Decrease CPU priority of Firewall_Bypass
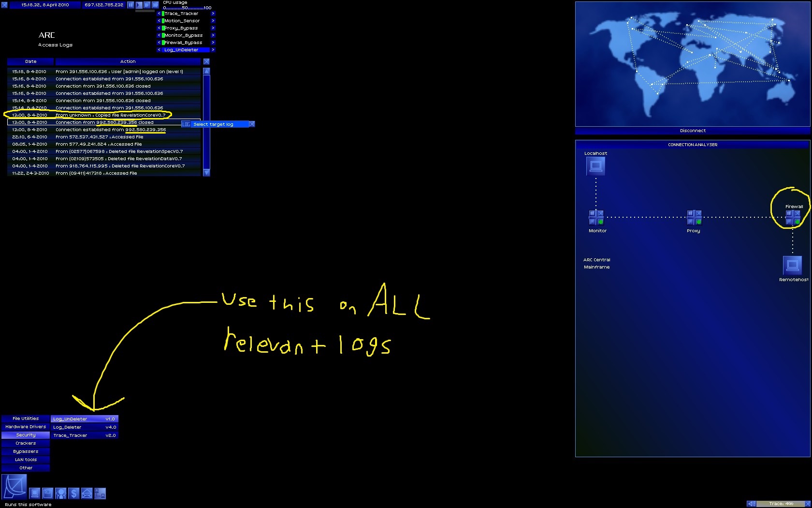This screenshot has height=508, width=812. (159, 43)
